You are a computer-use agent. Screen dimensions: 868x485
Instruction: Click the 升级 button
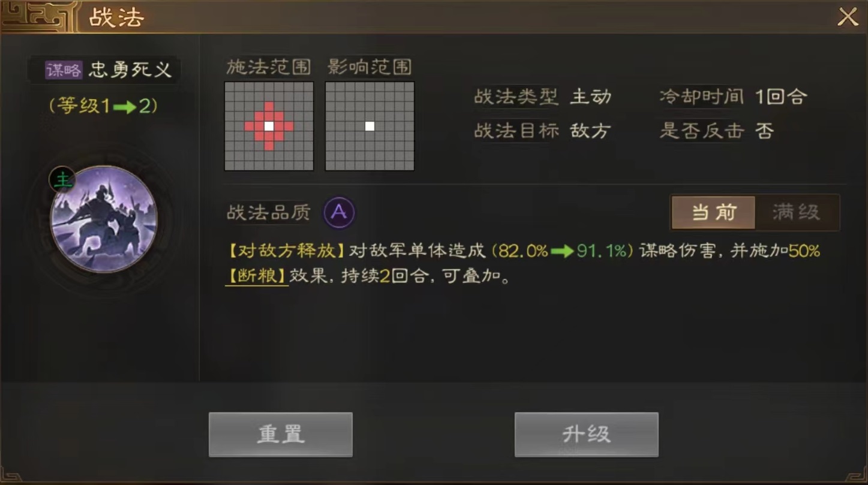[586, 435]
